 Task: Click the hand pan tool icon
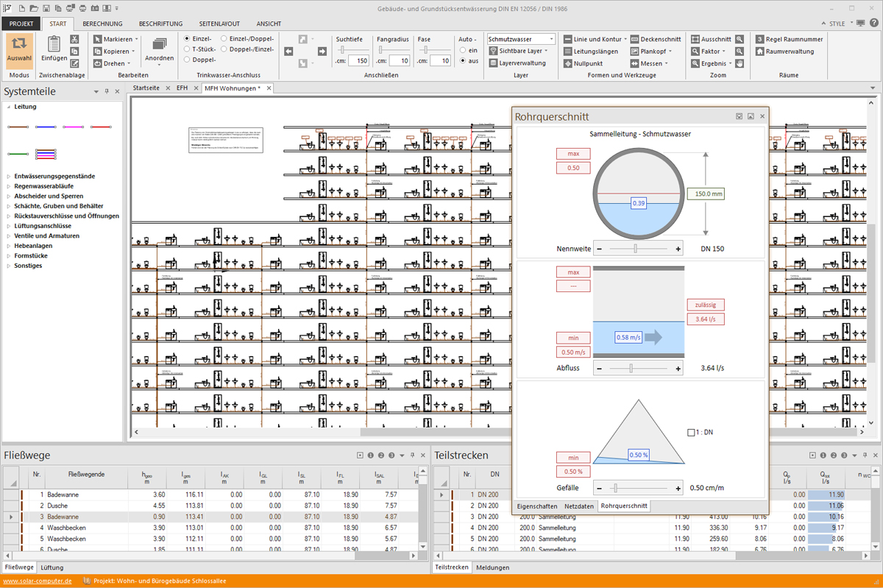740,63
